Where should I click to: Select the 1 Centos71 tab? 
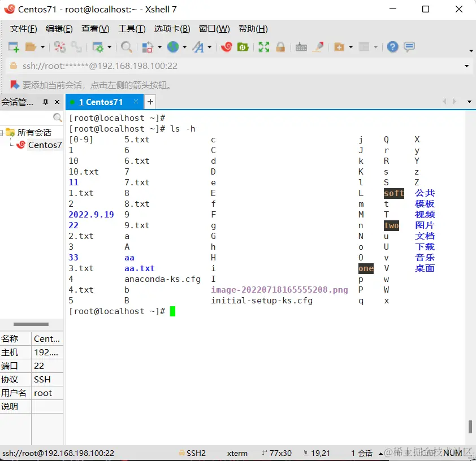(101, 102)
